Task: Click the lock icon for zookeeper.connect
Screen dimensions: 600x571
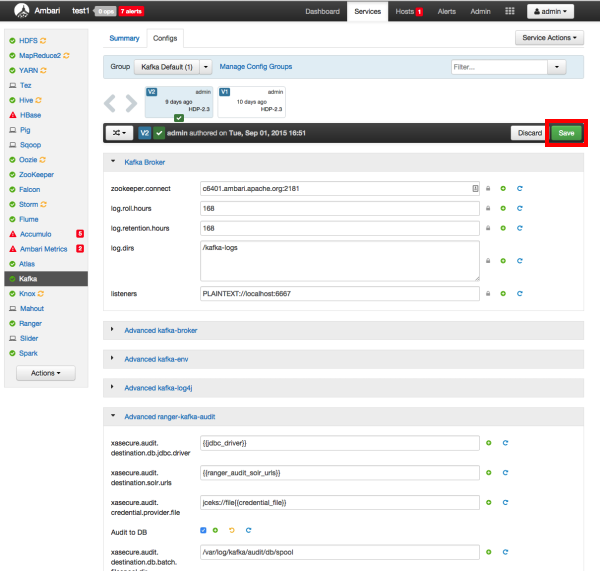Action: (x=488, y=189)
